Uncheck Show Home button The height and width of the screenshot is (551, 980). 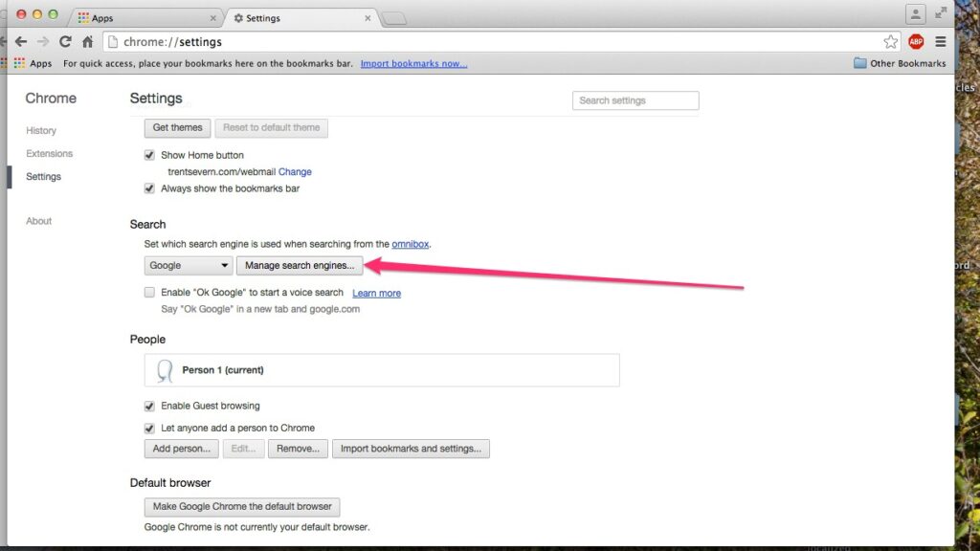[149, 155]
